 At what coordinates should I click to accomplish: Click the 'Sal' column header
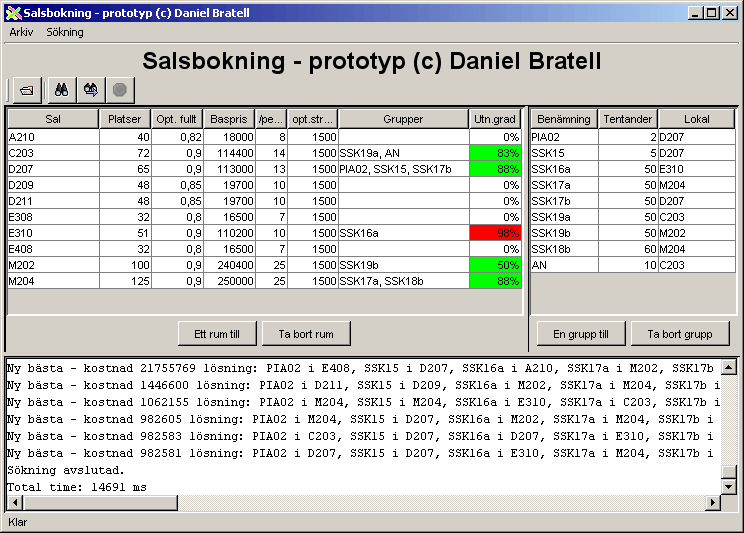point(53,119)
